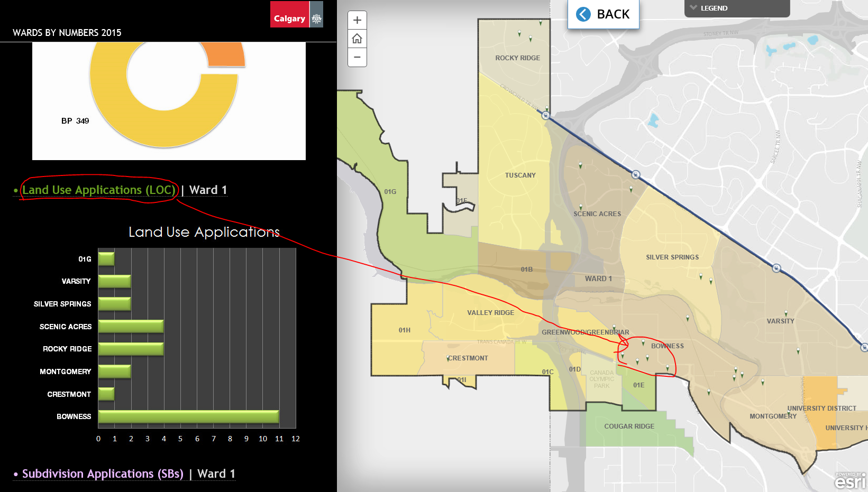Click the WARD 1 map label
The height and width of the screenshot is (492, 868).
599,279
